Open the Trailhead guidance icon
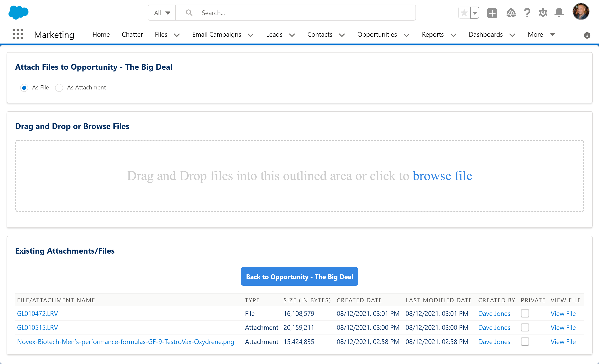Screen dimensions: 599x364 511,13
